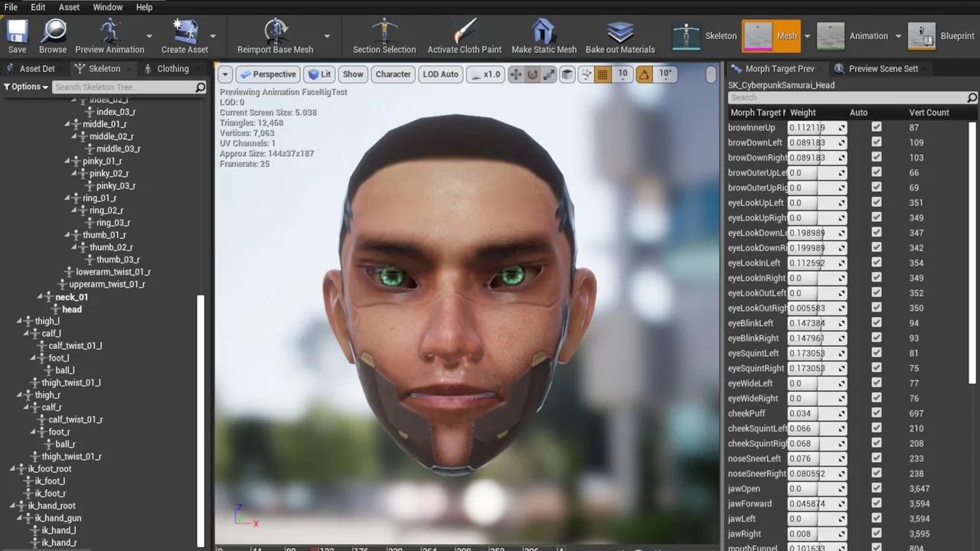Toggle Auto checkbox for jawOpen morph target
Viewport: 980px width, 551px height.
click(x=876, y=488)
